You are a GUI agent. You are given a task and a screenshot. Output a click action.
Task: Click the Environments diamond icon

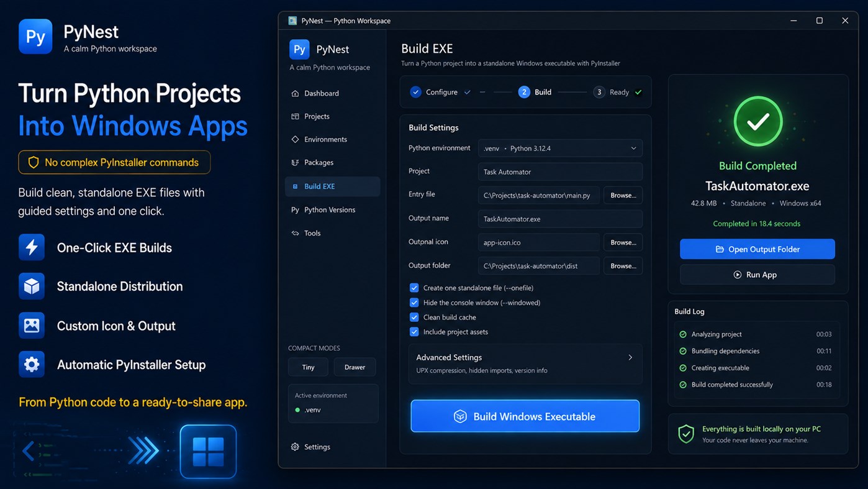click(295, 139)
